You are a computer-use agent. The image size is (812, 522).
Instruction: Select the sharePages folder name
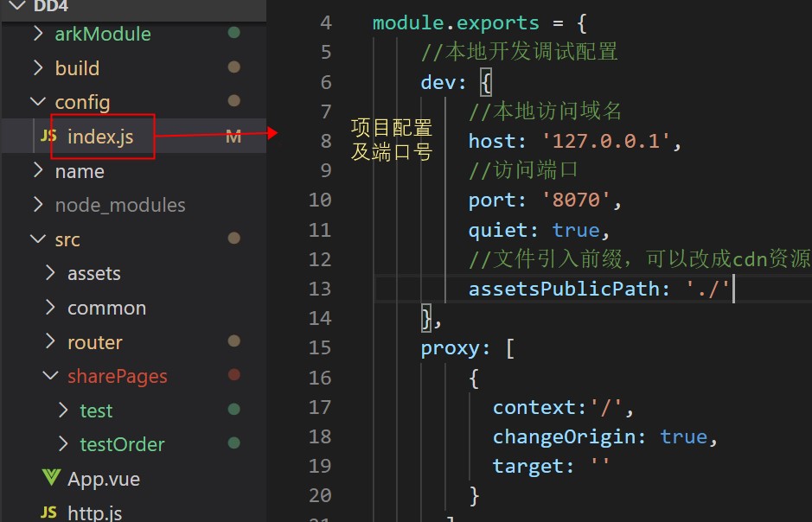pyautogui.click(x=118, y=377)
